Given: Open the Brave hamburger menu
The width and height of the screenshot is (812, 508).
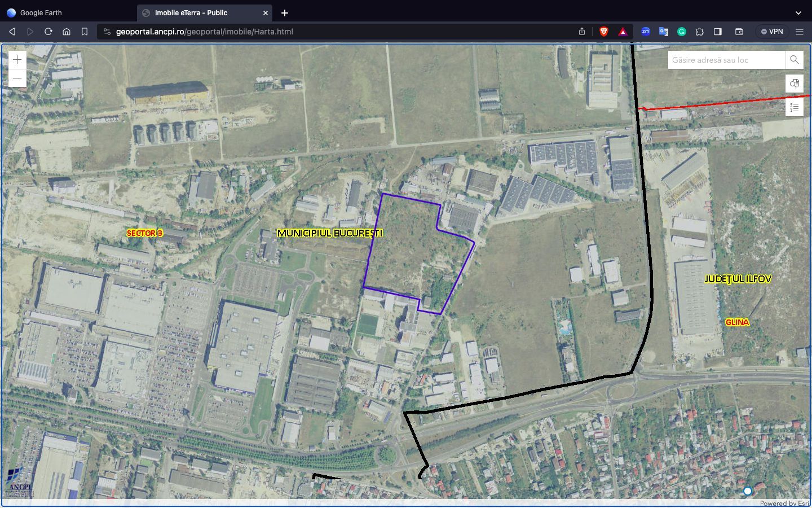Looking at the screenshot, I should coord(800,32).
